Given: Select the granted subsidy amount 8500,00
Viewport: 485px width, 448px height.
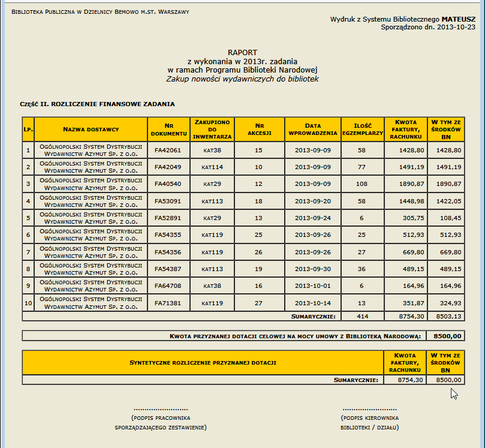Looking at the screenshot, I should click(x=445, y=336).
